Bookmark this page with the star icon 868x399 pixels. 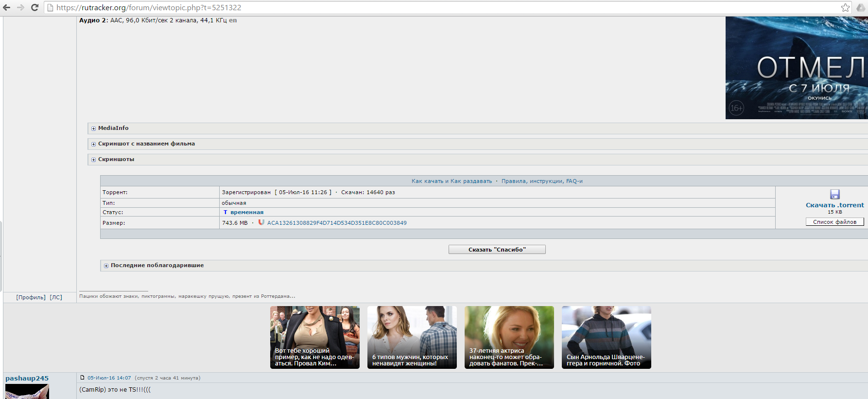click(846, 7)
